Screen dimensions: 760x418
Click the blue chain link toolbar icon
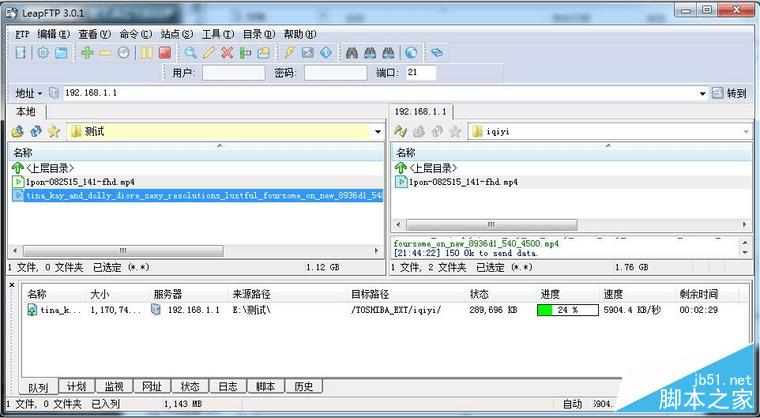coord(437,53)
